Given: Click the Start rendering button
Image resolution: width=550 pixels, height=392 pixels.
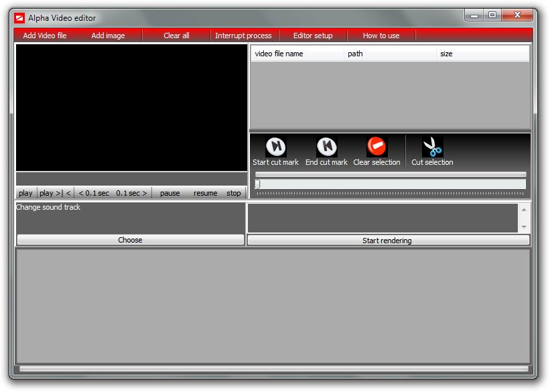Looking at the screenshot, I should pyautogui.click(x=387, y=240).
